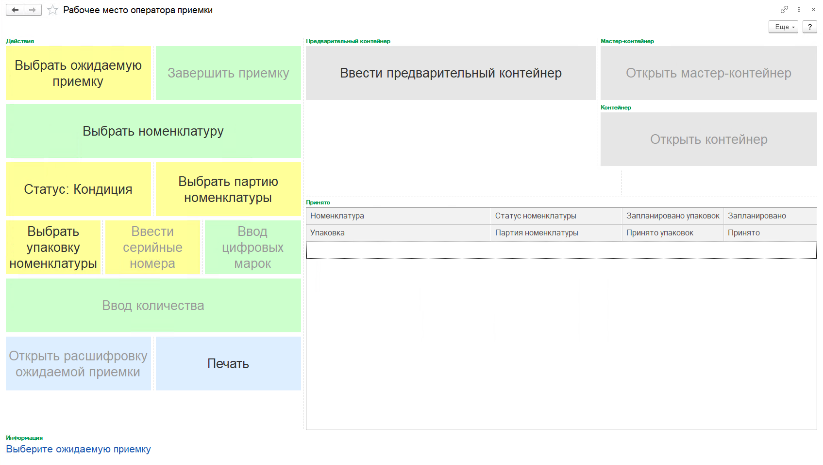Click Статус номенклатуры column header
The width and height of the screenshot is (823, 465).
(556, 216)
